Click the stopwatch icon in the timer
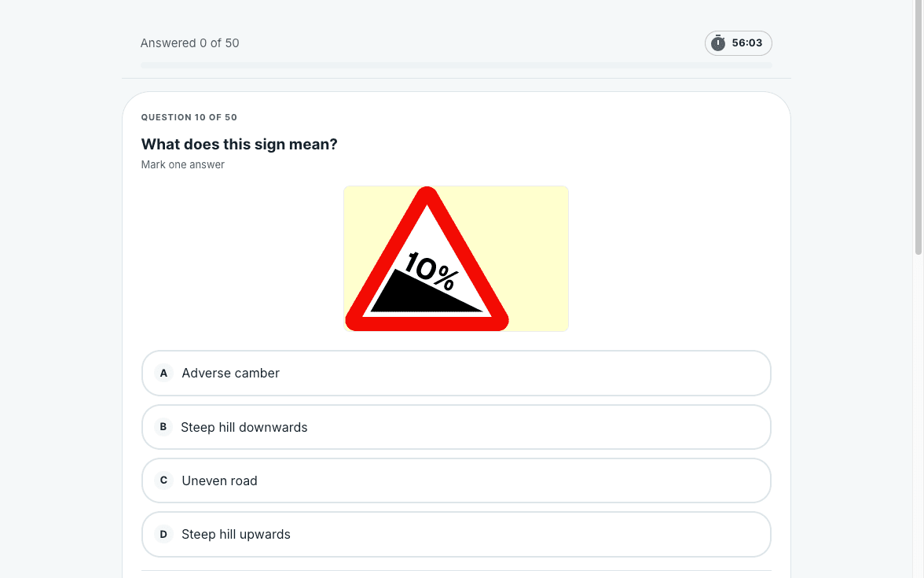 [x=718, y=43]
